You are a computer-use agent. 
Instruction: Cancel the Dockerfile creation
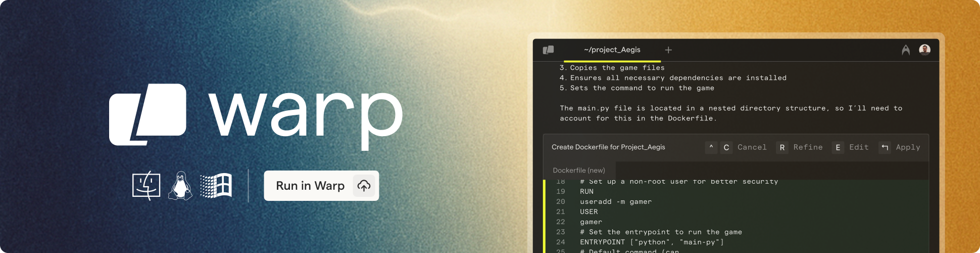click(x=752, y=147)
